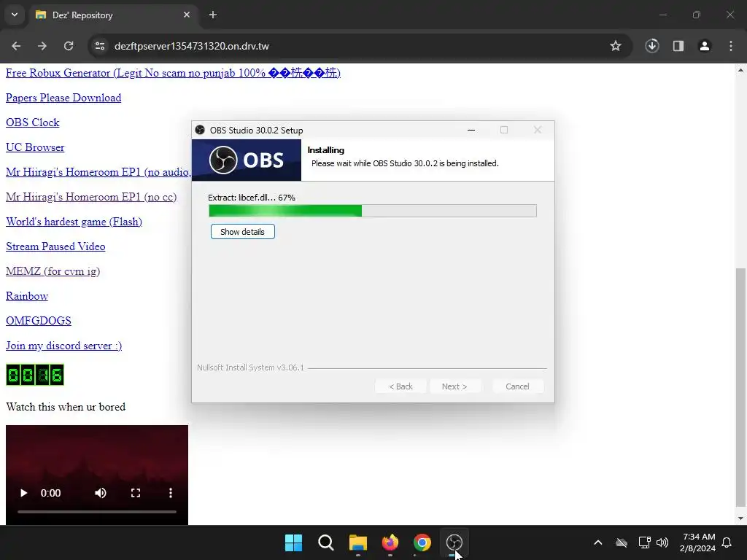
Task: Click scrollbar down arrow on page
Action: (x=740, y=518)
